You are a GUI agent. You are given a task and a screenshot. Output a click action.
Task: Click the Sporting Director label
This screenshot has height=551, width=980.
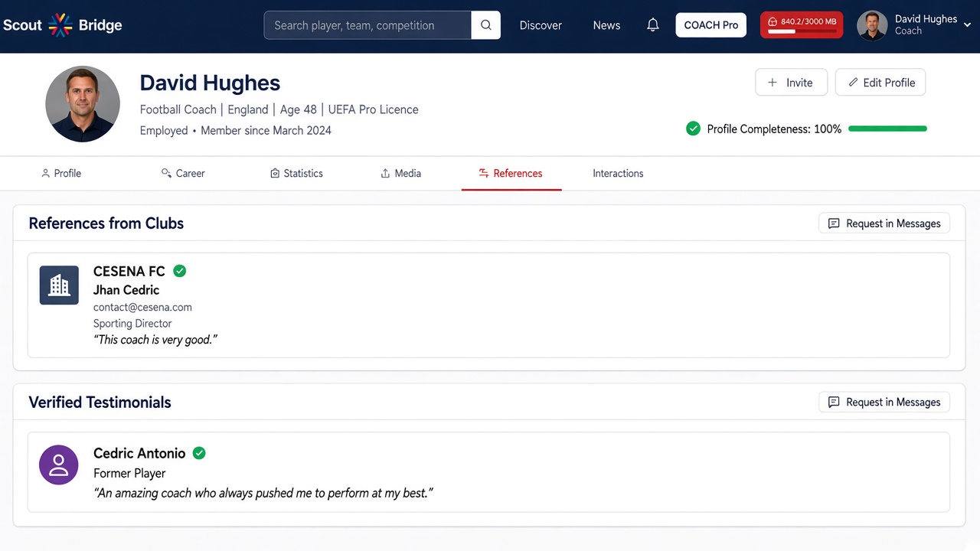point(132,324)
